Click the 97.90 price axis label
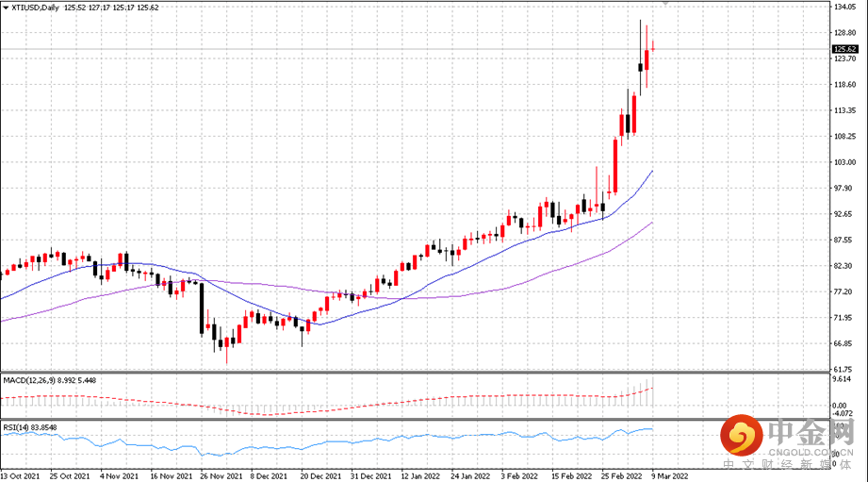Image resolution: width=868 pixels, height=482 pixels. click(x=843, y=189)
